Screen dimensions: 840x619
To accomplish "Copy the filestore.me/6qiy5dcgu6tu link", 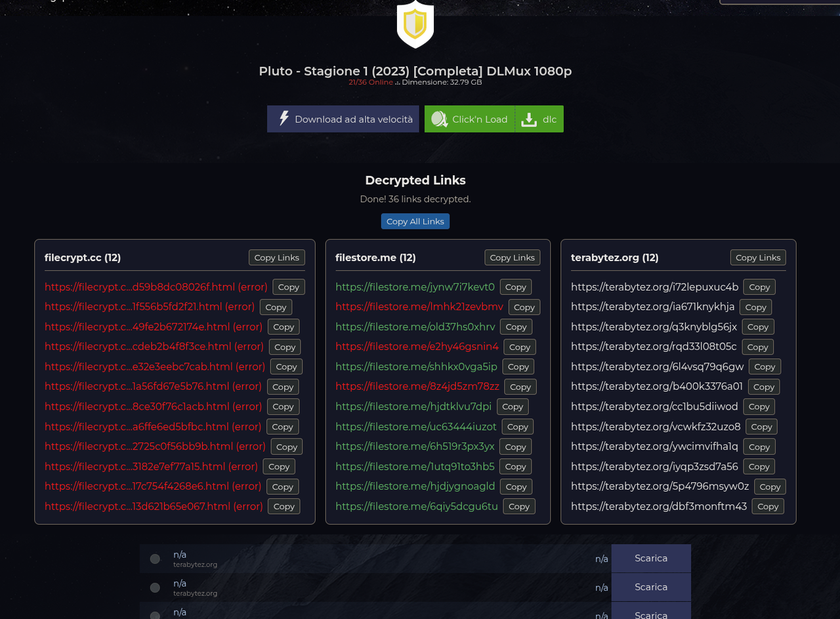I will (519, 506).
